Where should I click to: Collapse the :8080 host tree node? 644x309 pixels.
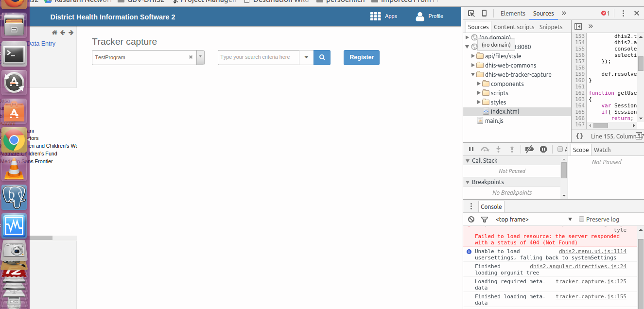[468, 47]
